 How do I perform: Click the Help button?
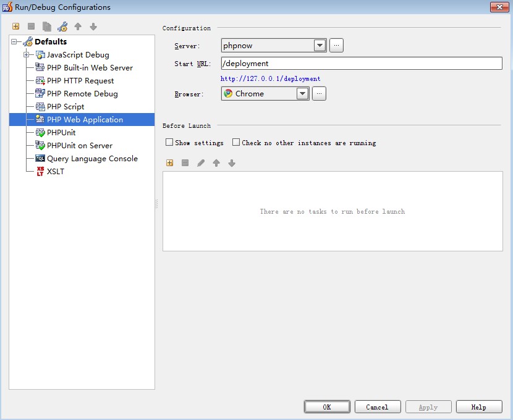[479, 406]
